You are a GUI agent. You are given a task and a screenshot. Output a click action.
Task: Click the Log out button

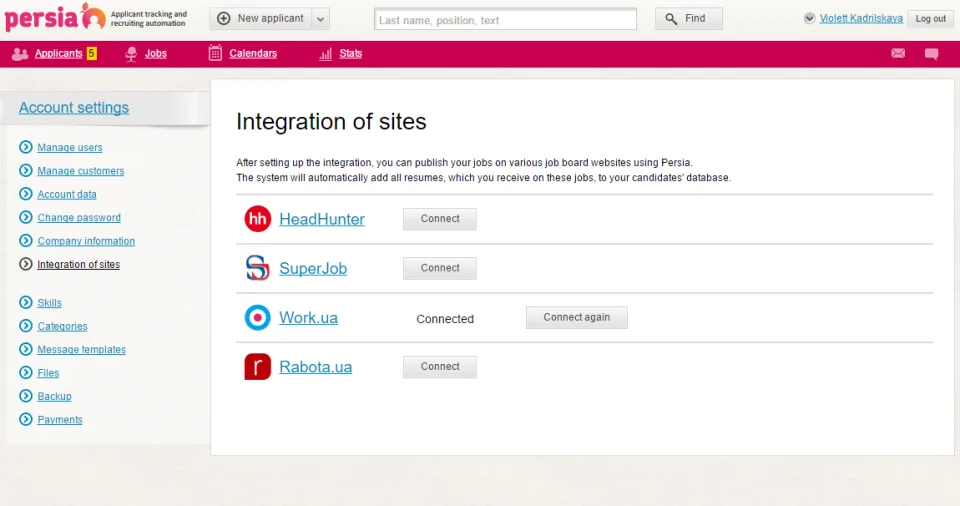[931, 19]
